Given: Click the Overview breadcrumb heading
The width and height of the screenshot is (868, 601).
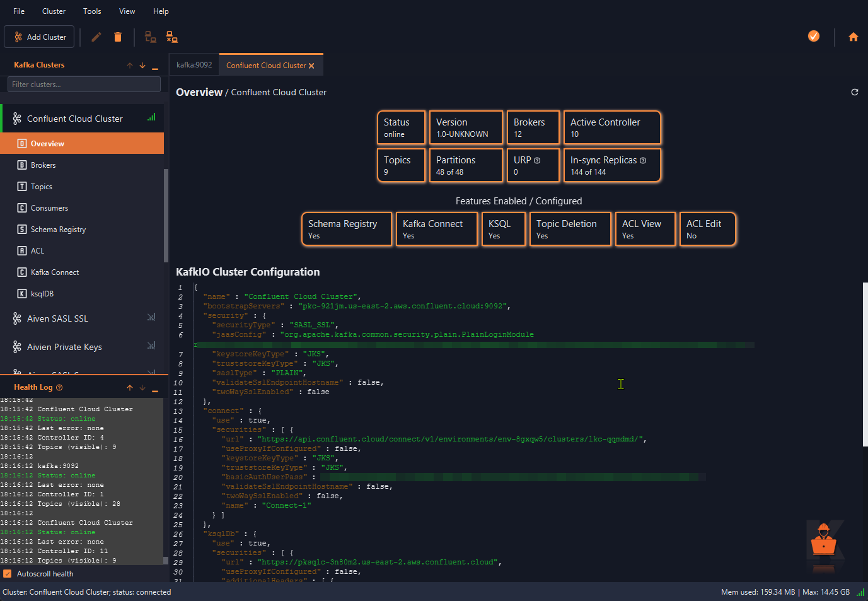Looking at the screenshot, I should (199, 92).
